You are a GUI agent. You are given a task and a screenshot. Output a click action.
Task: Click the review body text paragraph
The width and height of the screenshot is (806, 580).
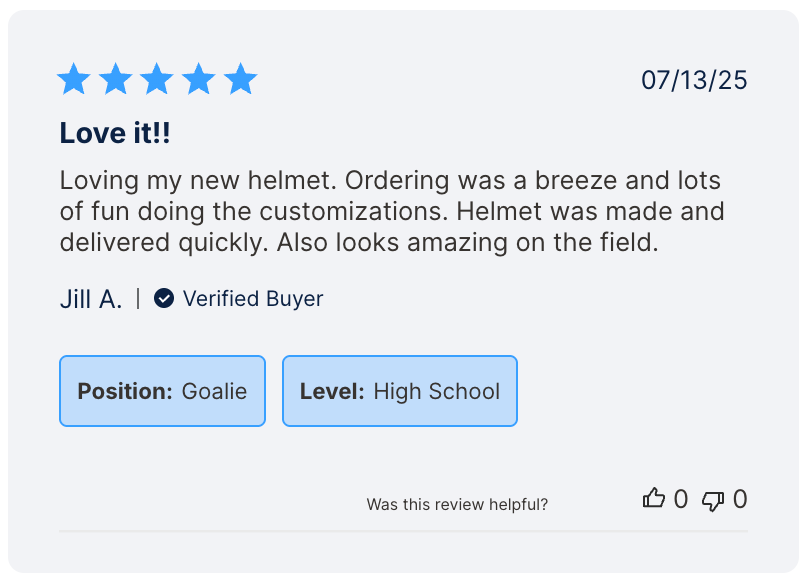(392, 212)
